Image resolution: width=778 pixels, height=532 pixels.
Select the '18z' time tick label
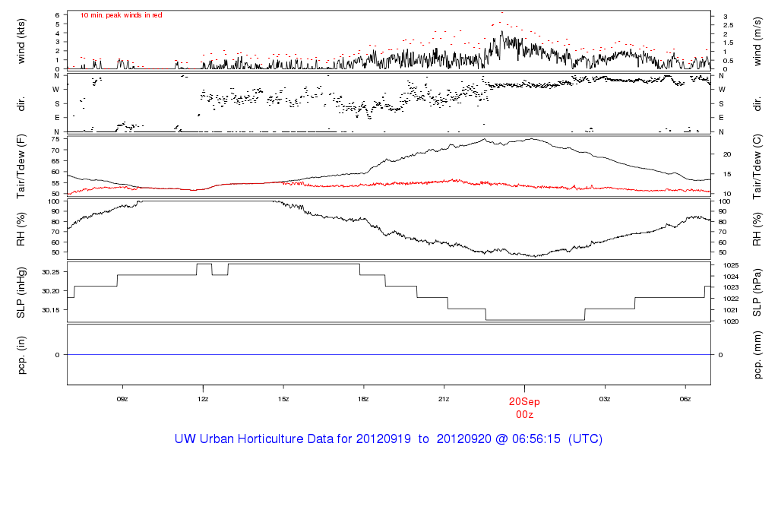tap(363, 399)
